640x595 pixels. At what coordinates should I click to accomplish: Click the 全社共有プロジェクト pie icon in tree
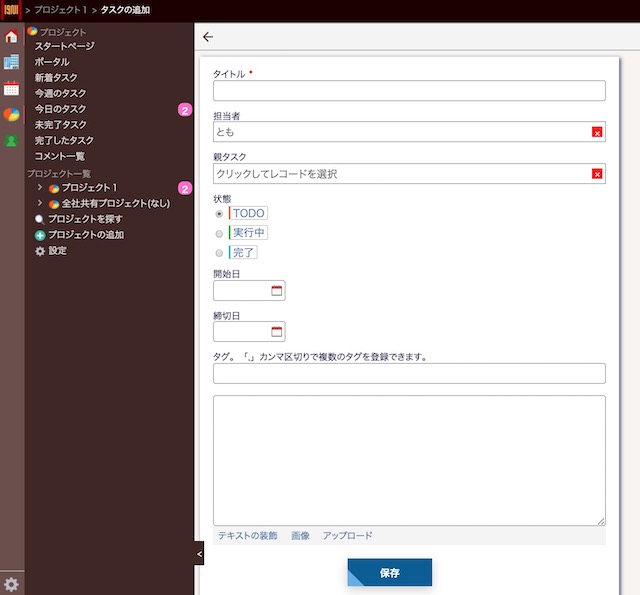point(54,204)
